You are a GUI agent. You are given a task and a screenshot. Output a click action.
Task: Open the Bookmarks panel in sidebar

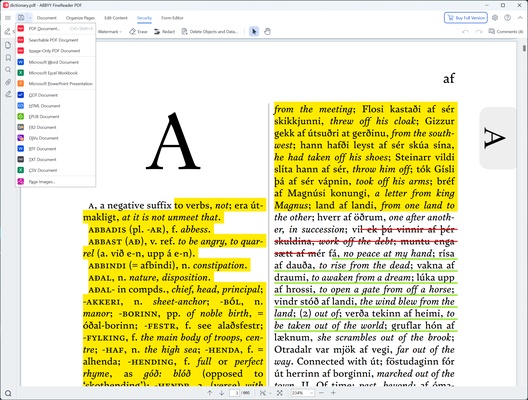(8, 58)
